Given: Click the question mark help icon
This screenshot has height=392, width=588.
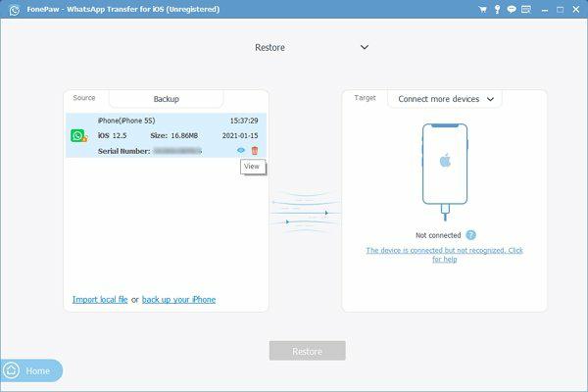Looking at the screenshot, I should 470,235.
